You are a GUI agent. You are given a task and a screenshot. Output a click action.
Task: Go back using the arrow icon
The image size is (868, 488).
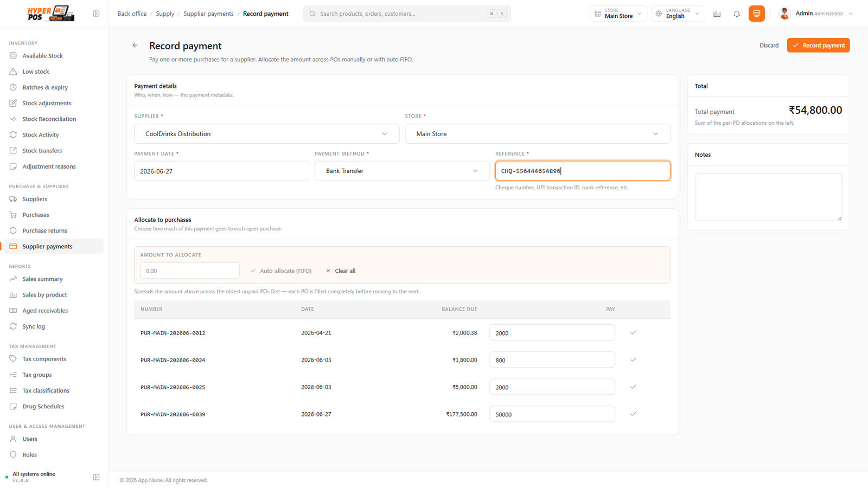[x=135, y=46]
